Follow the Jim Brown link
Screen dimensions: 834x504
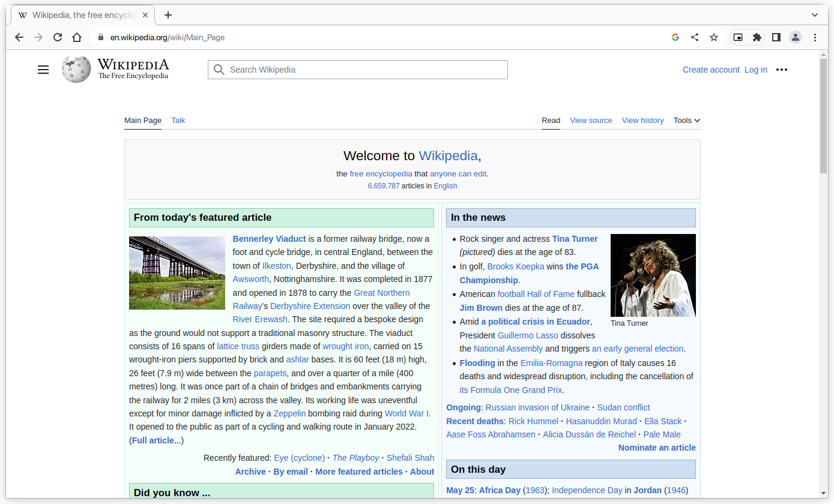482,308
